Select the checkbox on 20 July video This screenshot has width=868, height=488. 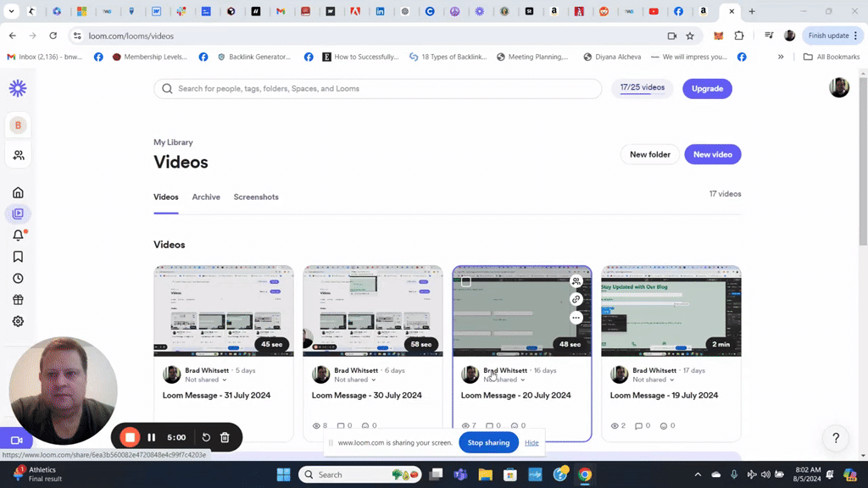(466, 281)
